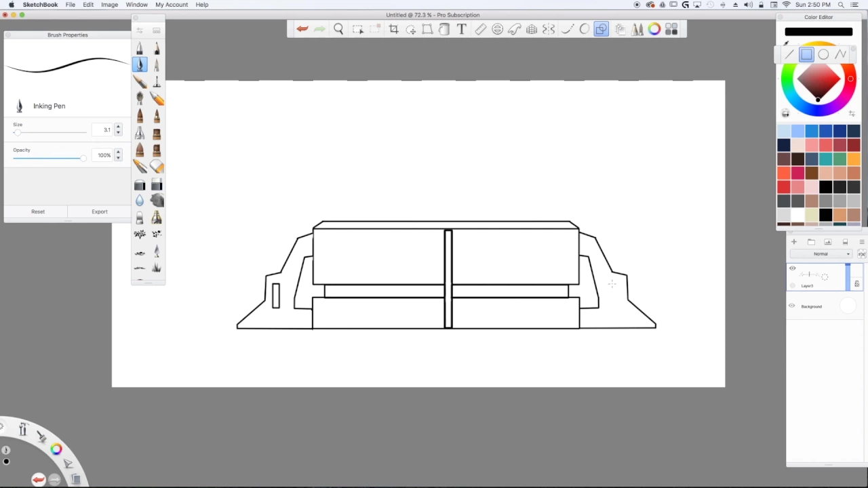The height and width of the screenshot is (488, 868).
Task: Click the green Redo arrow in top toolbar
Action: (x=319, y=29)
